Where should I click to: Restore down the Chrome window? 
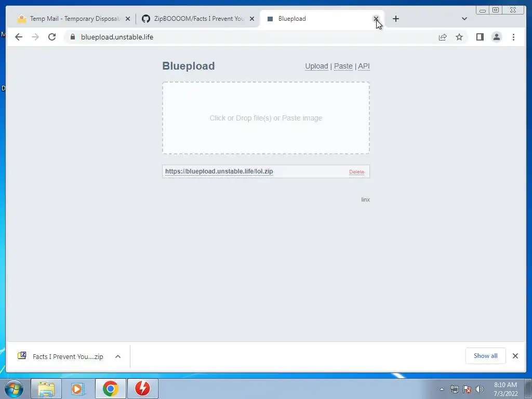pyautogui.click(x=496, y=10)
